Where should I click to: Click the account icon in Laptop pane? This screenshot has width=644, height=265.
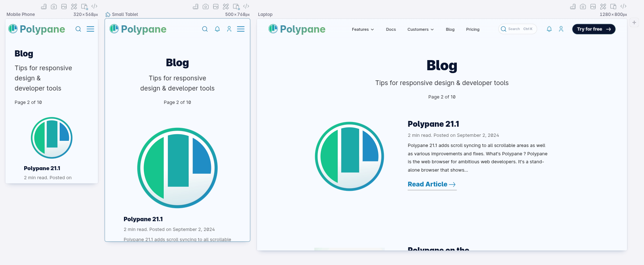coord(561,29)
